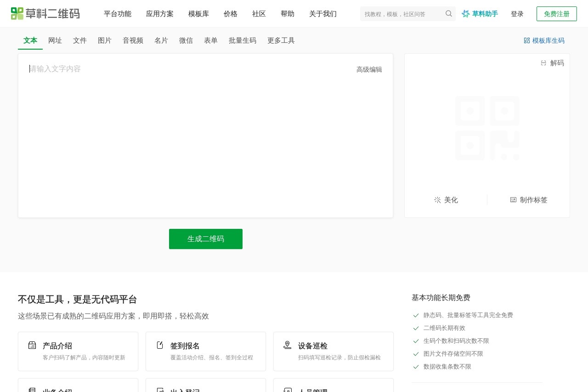
Task: Open the 批量生成 tab
Action: pyautogui.click(x=243, y=40)
